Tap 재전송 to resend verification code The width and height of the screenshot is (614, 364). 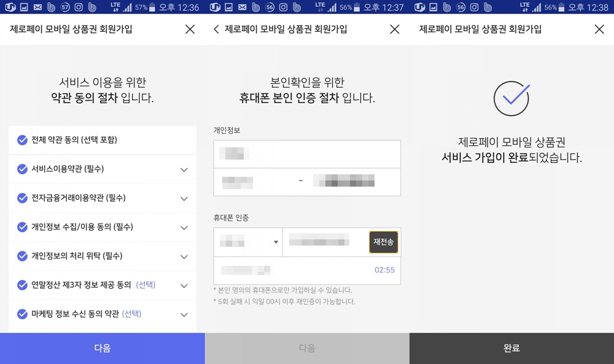pos(383,242)
